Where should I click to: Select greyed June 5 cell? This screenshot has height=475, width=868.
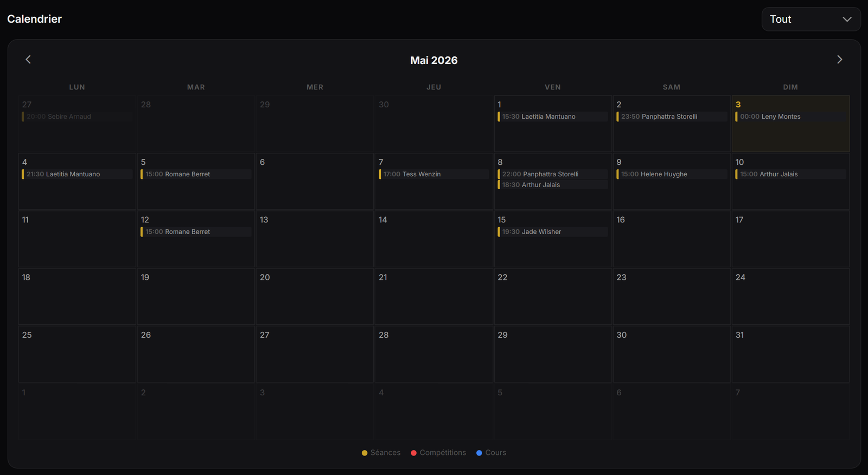(553, 412)
